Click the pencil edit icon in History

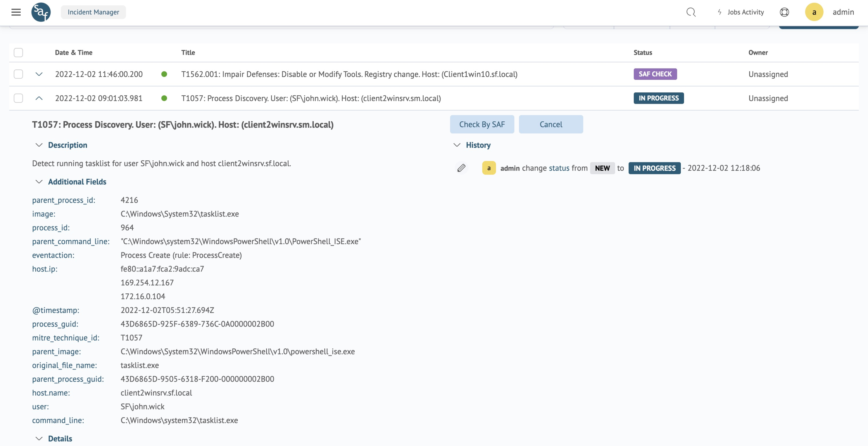point(461,168)
